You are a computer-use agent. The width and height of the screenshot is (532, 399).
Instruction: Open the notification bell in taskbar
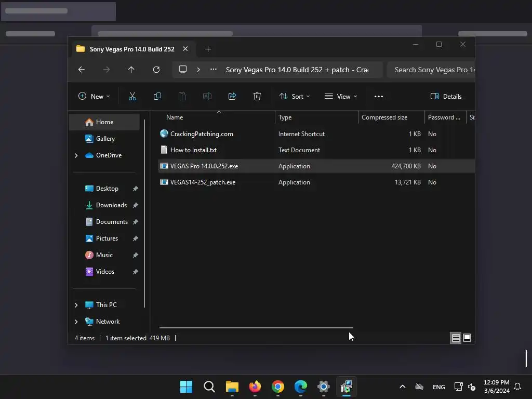[x=517, y=387]
